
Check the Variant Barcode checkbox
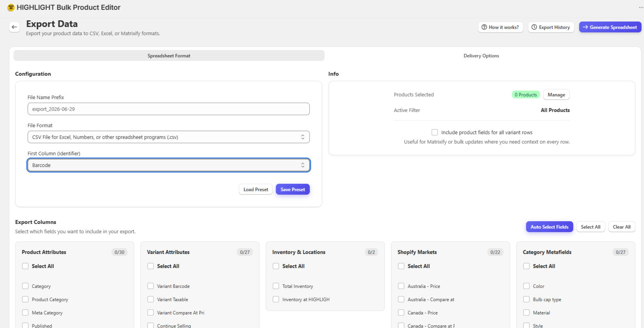click(151, 286)
